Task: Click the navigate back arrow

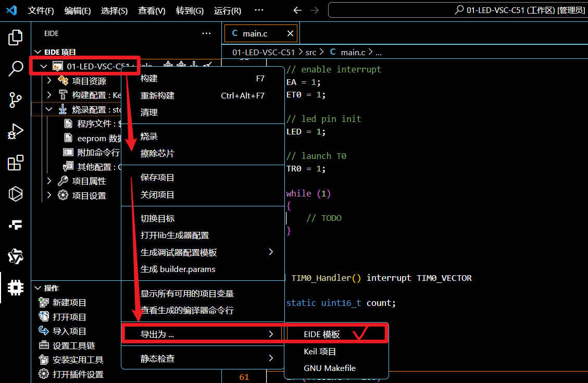Action: click(x=297, y=10)
